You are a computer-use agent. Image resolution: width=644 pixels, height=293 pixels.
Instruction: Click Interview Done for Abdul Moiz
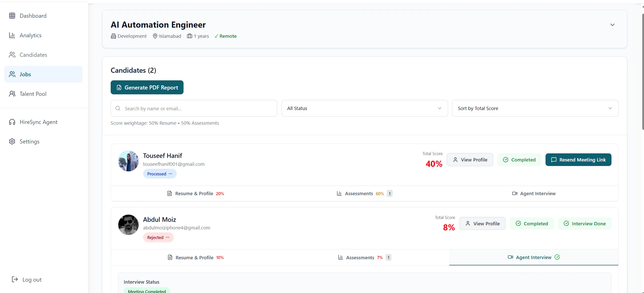point(585,224)
